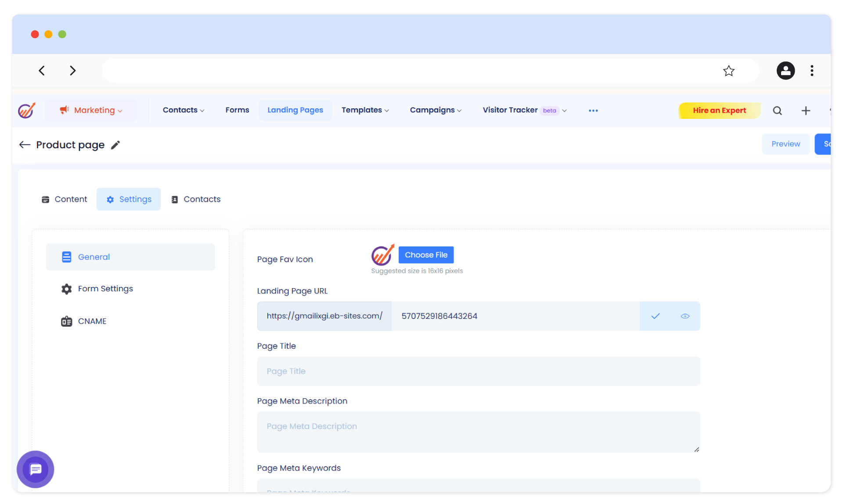Screen dimensions: 843x504
Task: Select Landing Pages in the top menu
Action: click(x=295, y=110)
